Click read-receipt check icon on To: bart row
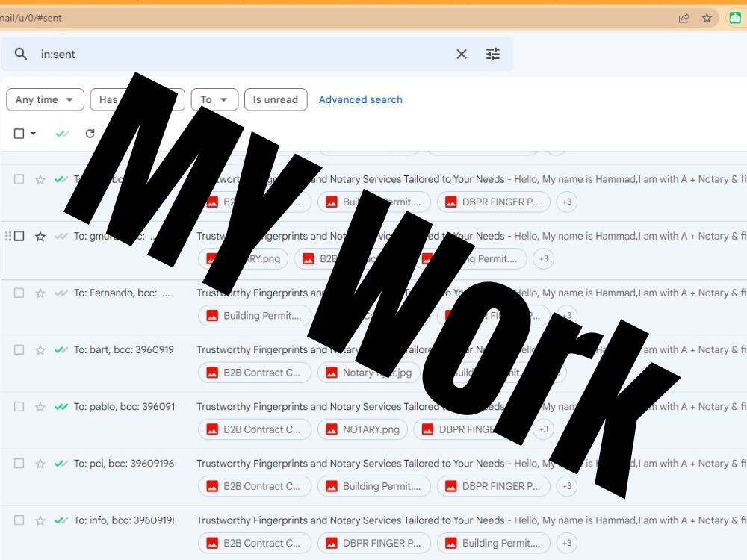Screen dimensions: 747x560 (x=61, y=350)
